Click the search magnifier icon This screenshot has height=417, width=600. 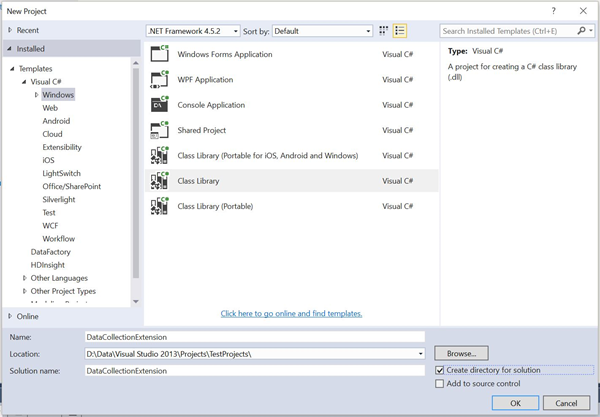581,31
